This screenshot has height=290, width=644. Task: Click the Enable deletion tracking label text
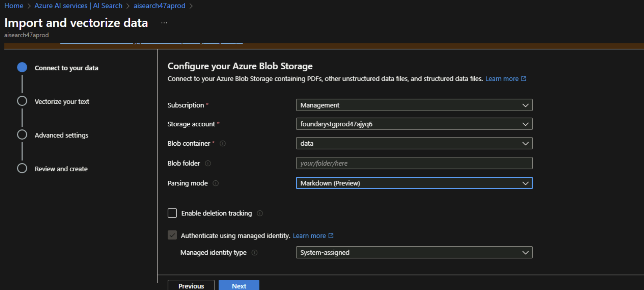point(216,213)
